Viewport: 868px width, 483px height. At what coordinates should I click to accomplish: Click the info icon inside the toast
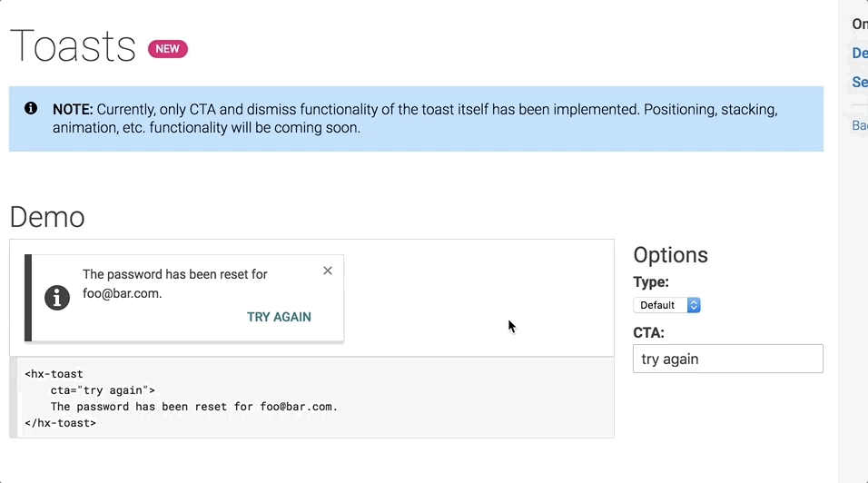pos(57,297)
